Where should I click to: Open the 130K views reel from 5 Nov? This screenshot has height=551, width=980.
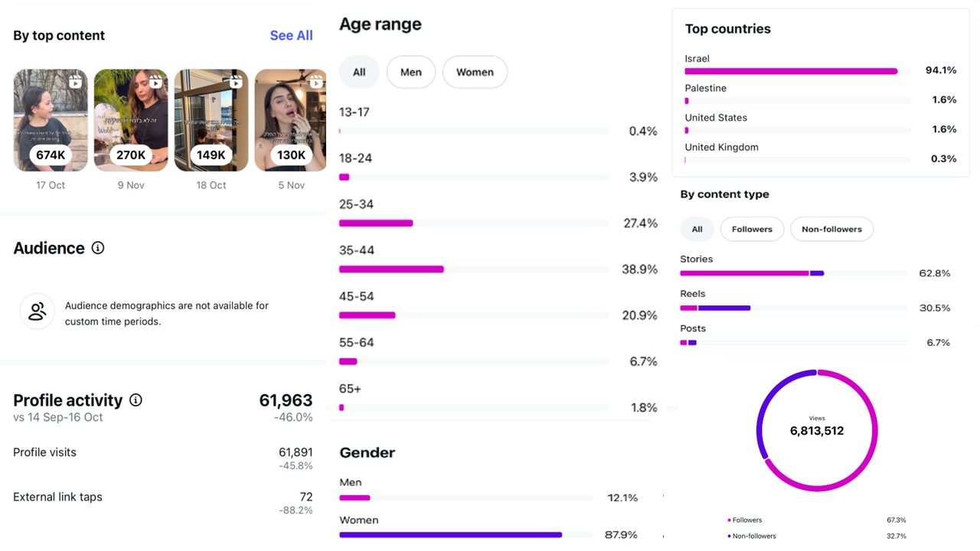coord(290,120)
